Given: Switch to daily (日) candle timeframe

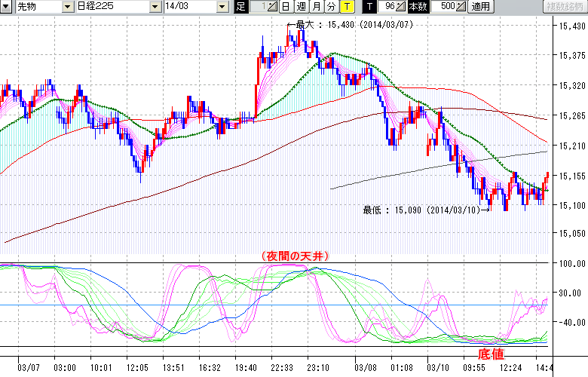Looking at the screenshot, I should [x=286, y=7].
